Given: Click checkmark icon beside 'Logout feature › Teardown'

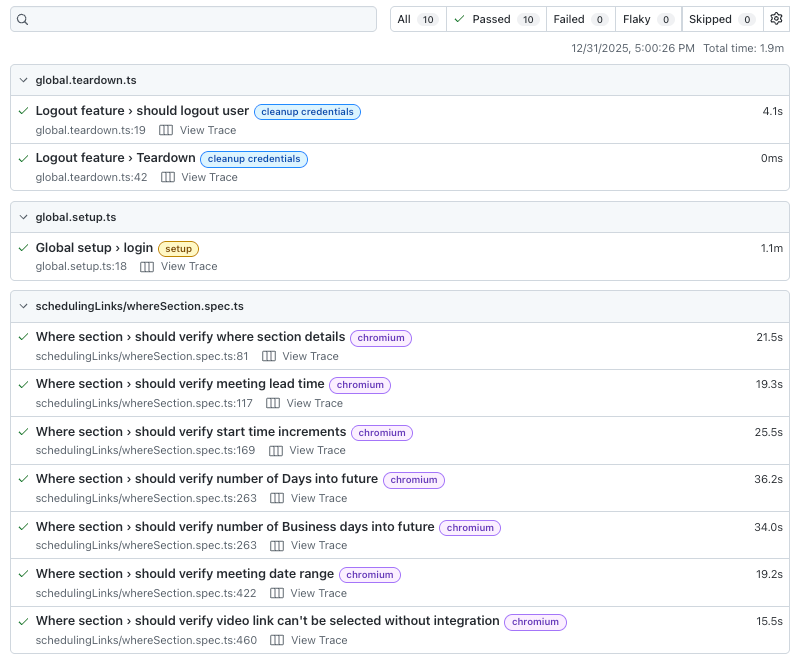Looking at the screenshot, I should (x=22, y=158).
